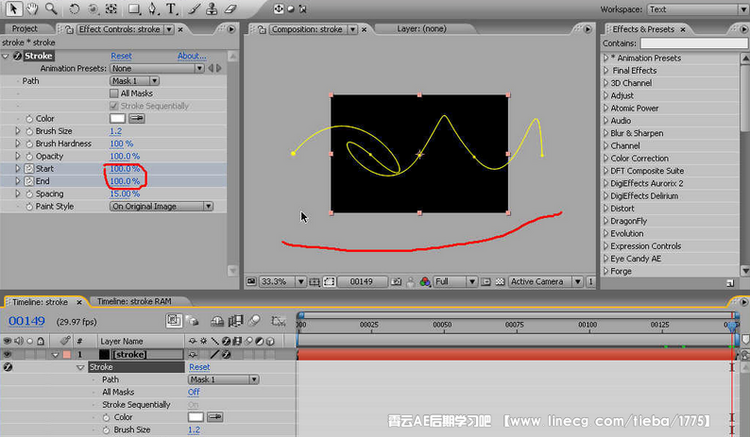Toggle the lock on the Composition panel
This screenshot has height=437, width=750.
tap(262, 29)
